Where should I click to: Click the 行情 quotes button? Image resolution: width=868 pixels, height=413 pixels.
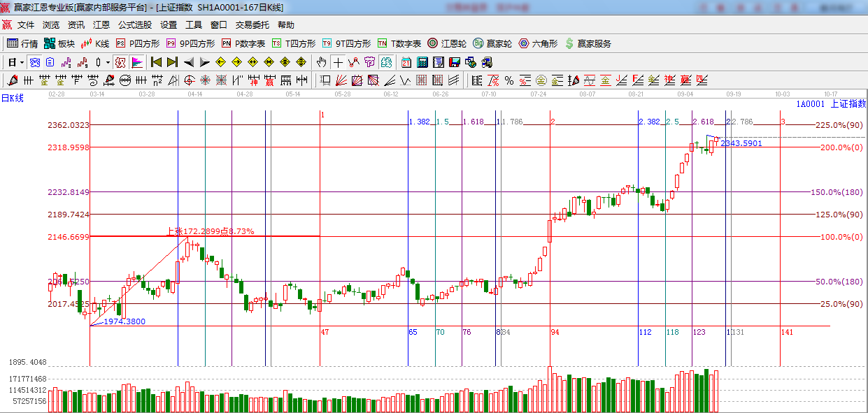[x=22, y=43]
